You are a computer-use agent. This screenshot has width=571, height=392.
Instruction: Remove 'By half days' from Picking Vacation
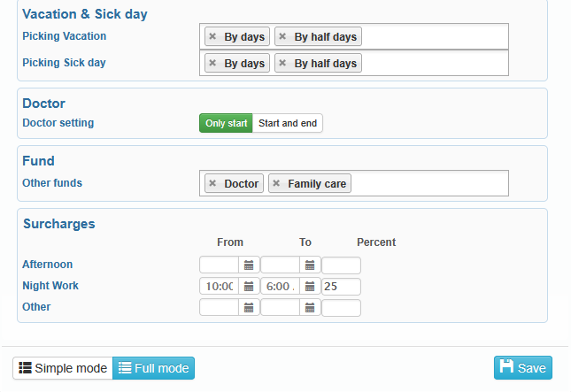point(282,36)
